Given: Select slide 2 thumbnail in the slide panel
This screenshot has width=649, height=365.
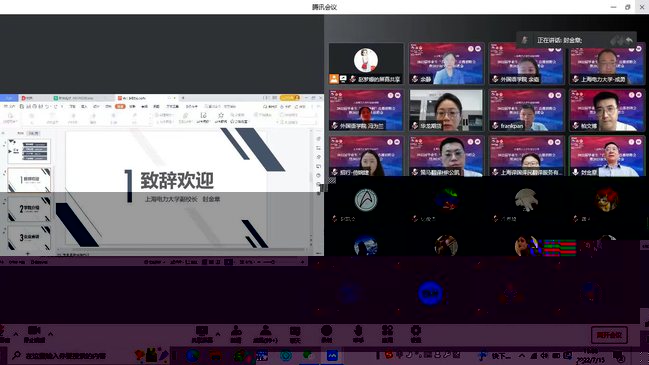Looking at the screenshot, I should pyautogui.click(x=29, y=180).
